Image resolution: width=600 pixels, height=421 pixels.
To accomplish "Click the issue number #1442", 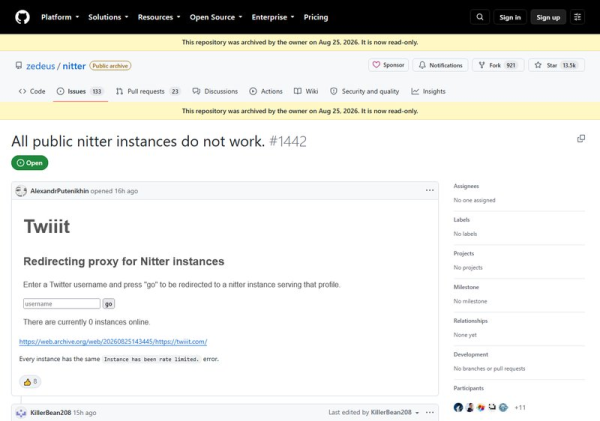I will [x=288, y=142].
